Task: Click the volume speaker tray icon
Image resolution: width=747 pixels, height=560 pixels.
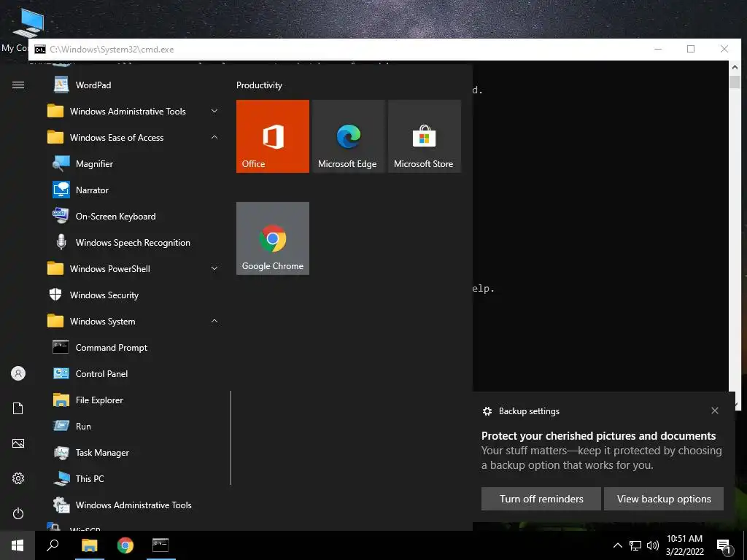Action: tap(653, 545)
